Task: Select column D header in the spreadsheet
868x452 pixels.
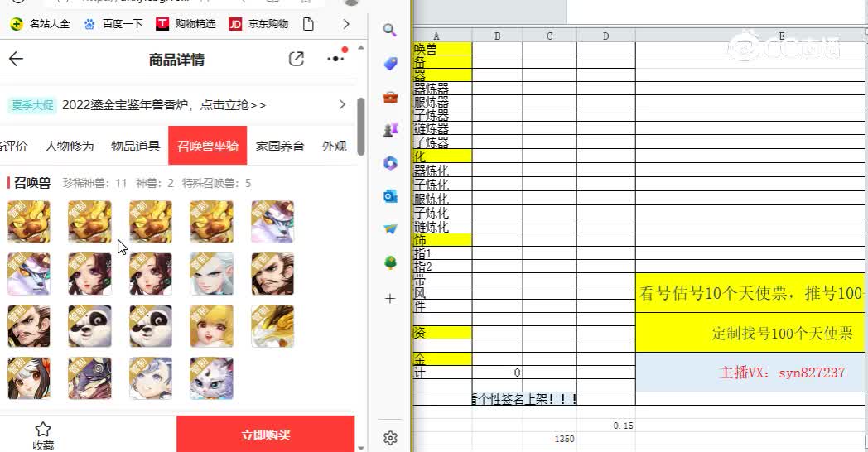Action: point(606,36)
